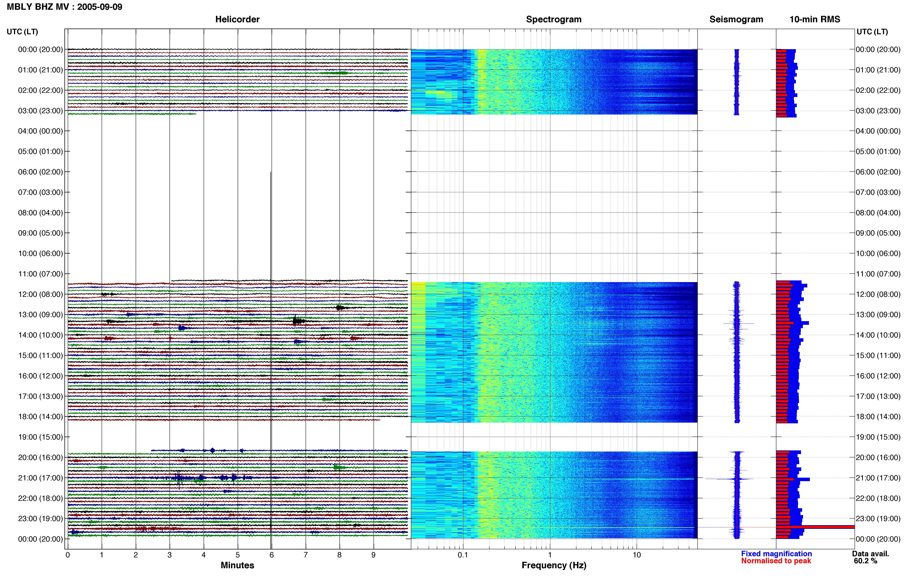
Task: Click the '9' minutes tick label
Action: pos(374,555)
